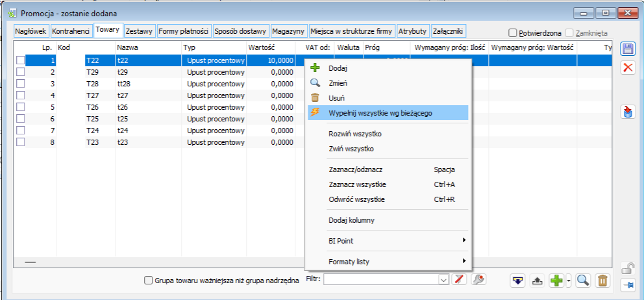Open the Filtr combo box dropdown arrow
The width and height of the screenshot is (644, 300).
(443, 280)
